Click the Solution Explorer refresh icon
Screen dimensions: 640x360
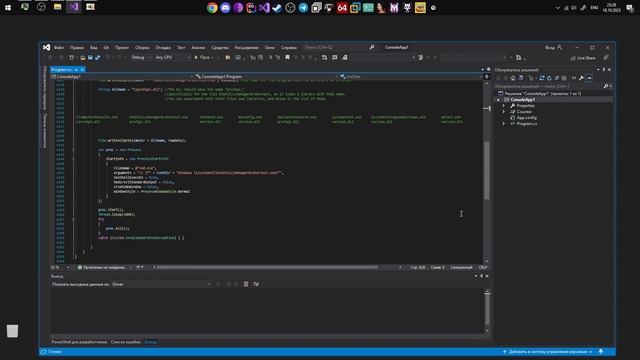[x=549, y=78]
